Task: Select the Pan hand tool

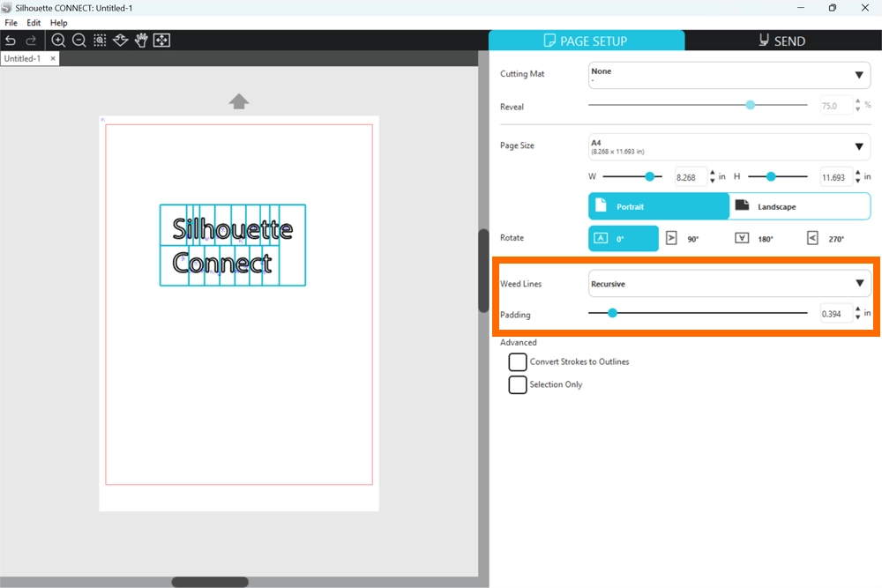Action: pos(141,41)
